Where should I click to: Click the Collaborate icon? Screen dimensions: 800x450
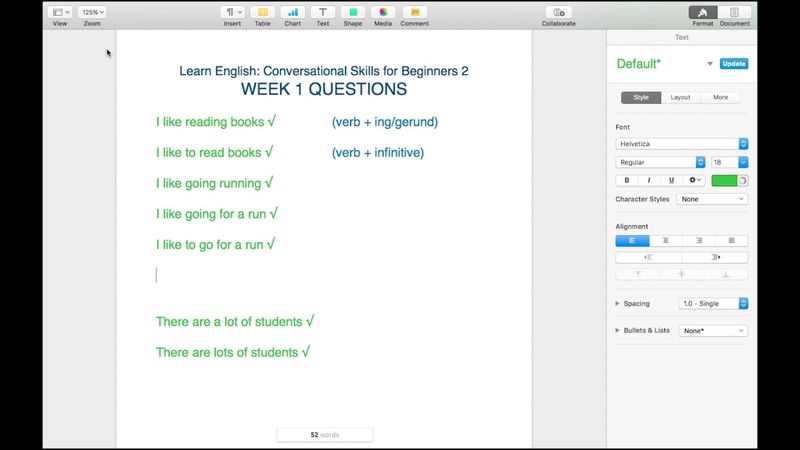point(559,12)
